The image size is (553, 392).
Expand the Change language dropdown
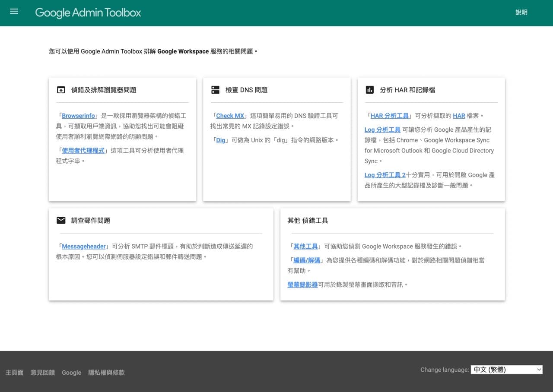[507, 370]
